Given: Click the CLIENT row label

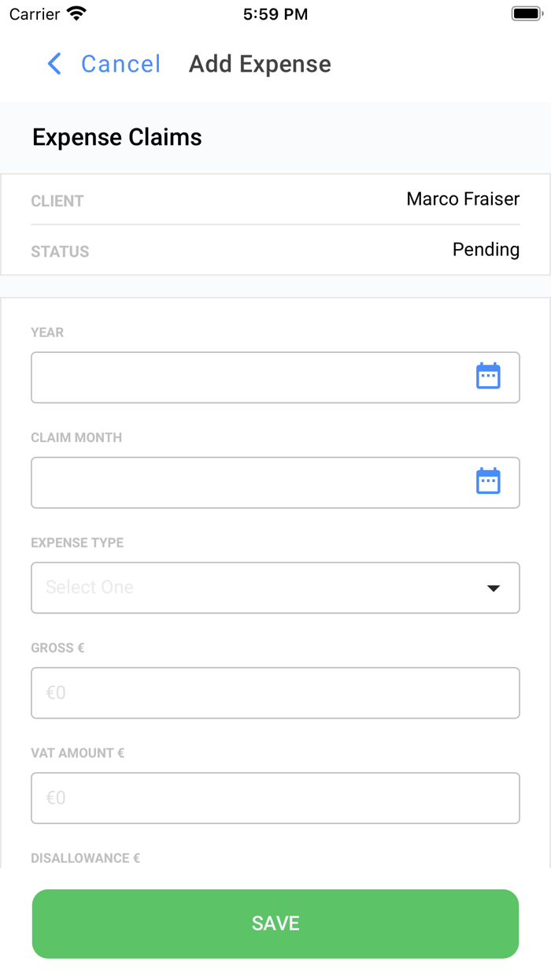Looking at the screenshot, I should [57, 201].
